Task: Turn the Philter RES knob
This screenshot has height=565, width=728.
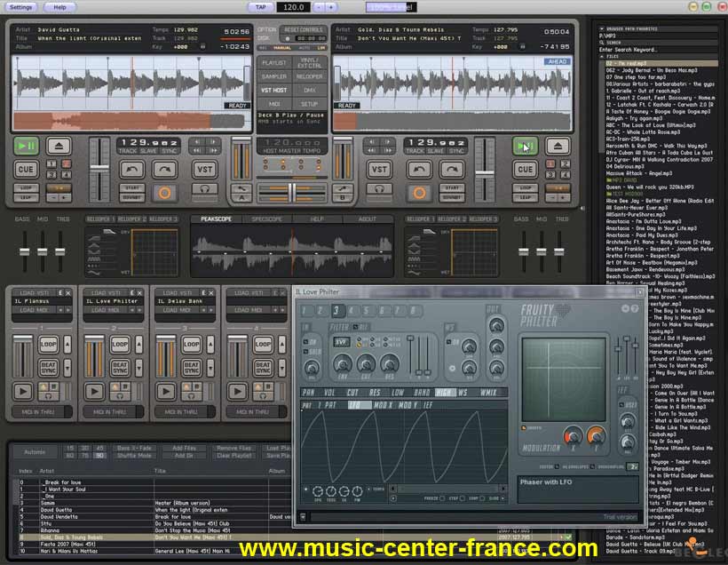Action: (x=389, y=364)
